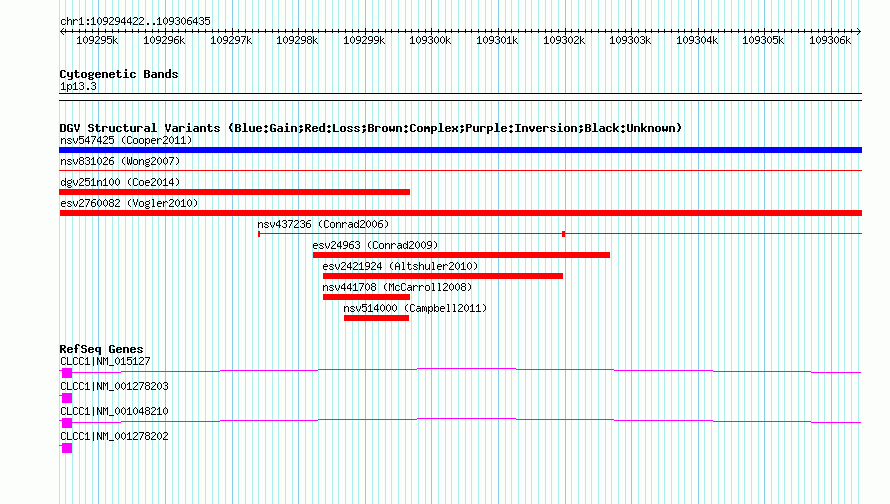
Task: Click the nsv831026 (Wong2007) label
Action: click(120, 161)
